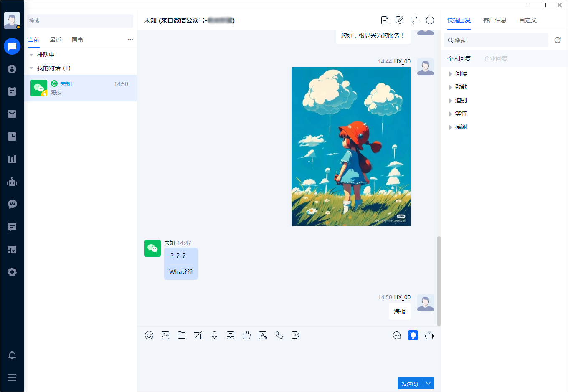The image size is (568, 392).
Task: Expand the 致歉 quick reply group
Action: (451, 87)
